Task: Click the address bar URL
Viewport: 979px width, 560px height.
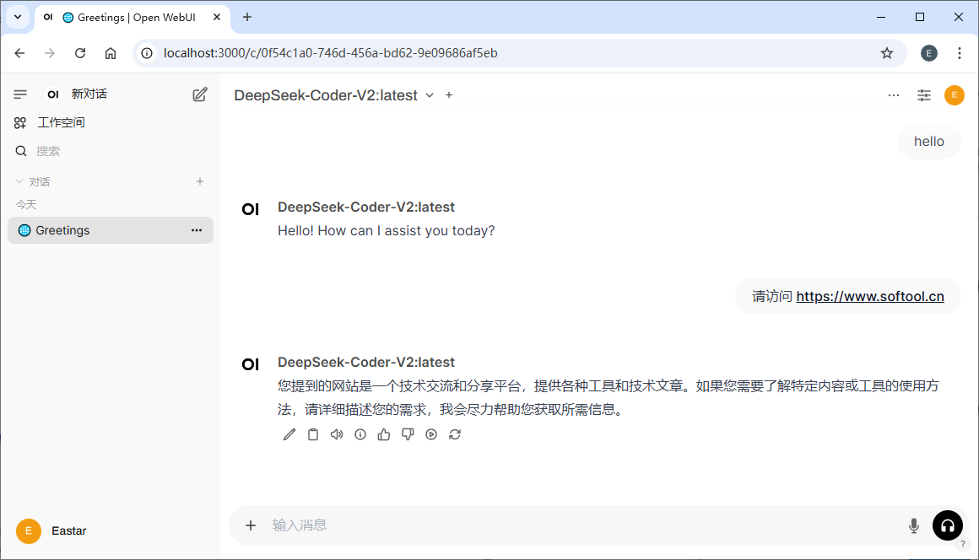Action: (x=330, y=53)
